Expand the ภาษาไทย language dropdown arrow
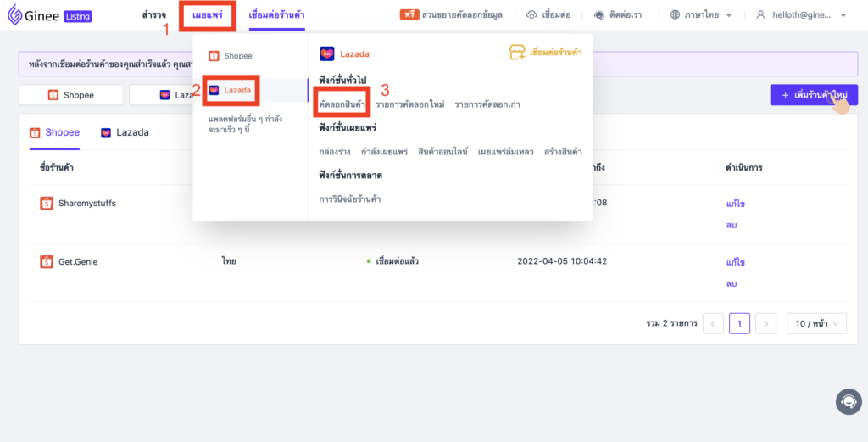This screenshot has height=442, width=868. [x=728, y=15]
